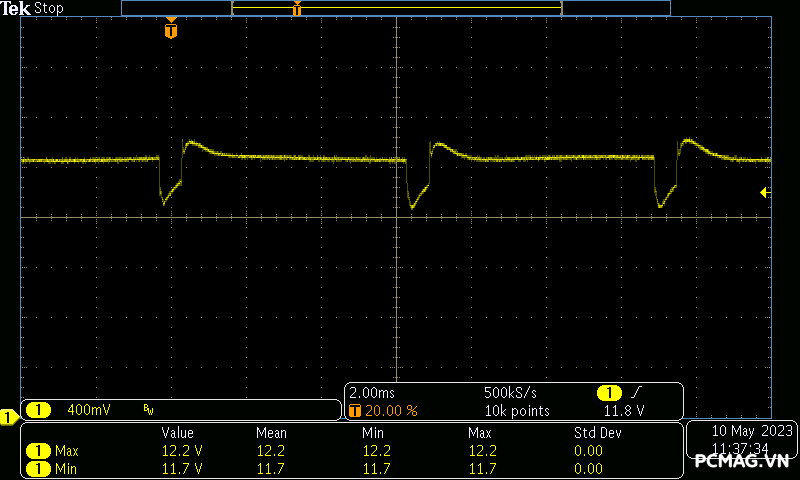The width and height of the screenshot is (800, 480).
Task: Click the orange trigger position T marker on the graticule
Action: [171, 31]
